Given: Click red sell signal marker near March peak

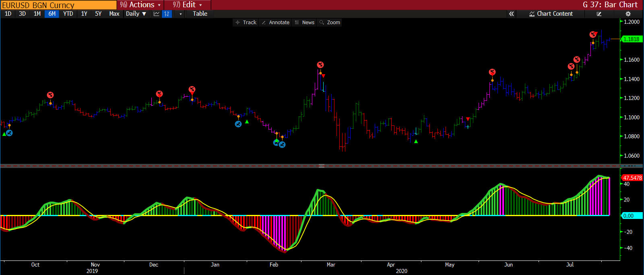Looking at the screenshot, I should coord(320,65).
